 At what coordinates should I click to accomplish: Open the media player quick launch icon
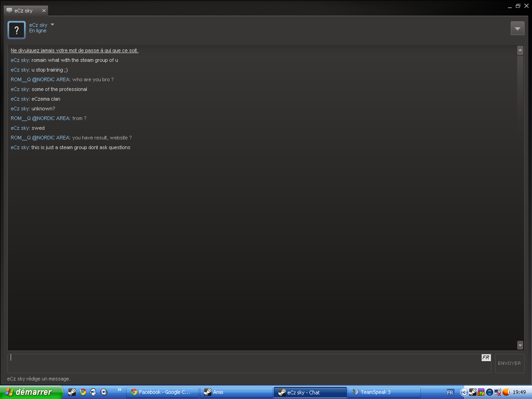coord(104,392)
